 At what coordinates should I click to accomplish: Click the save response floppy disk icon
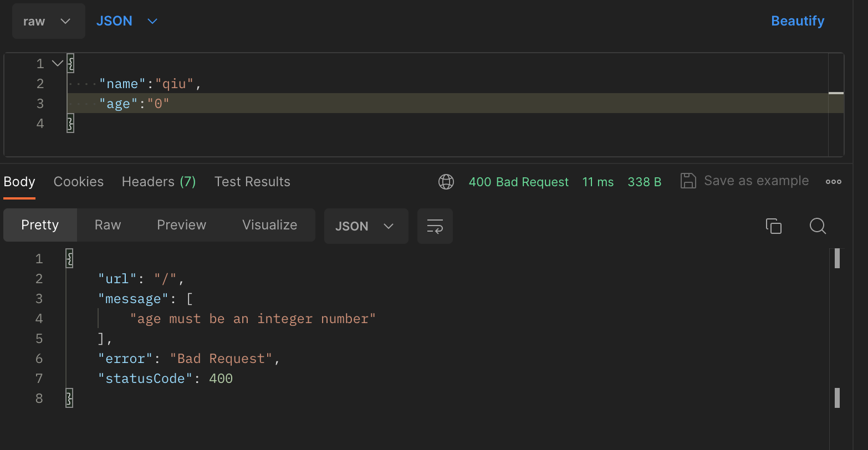click(x=688, y=181)
